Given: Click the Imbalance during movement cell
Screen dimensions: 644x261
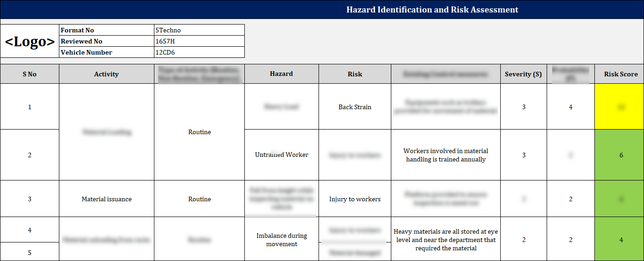Looking at the screenshot, I should pos(281,240).
